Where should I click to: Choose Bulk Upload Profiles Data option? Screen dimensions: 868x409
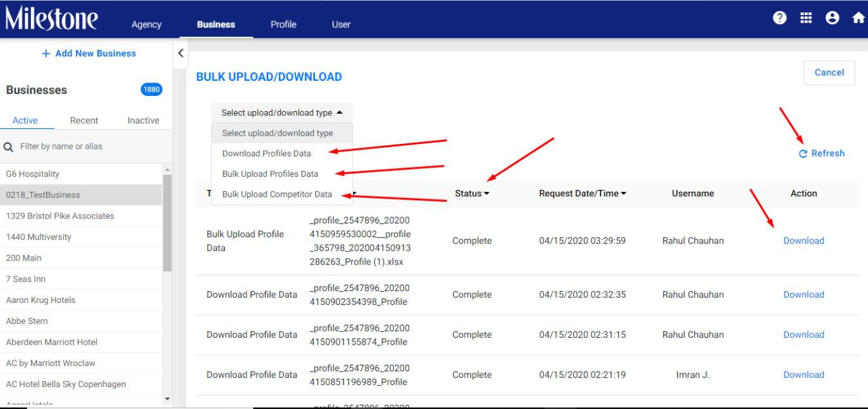(282, 174)
